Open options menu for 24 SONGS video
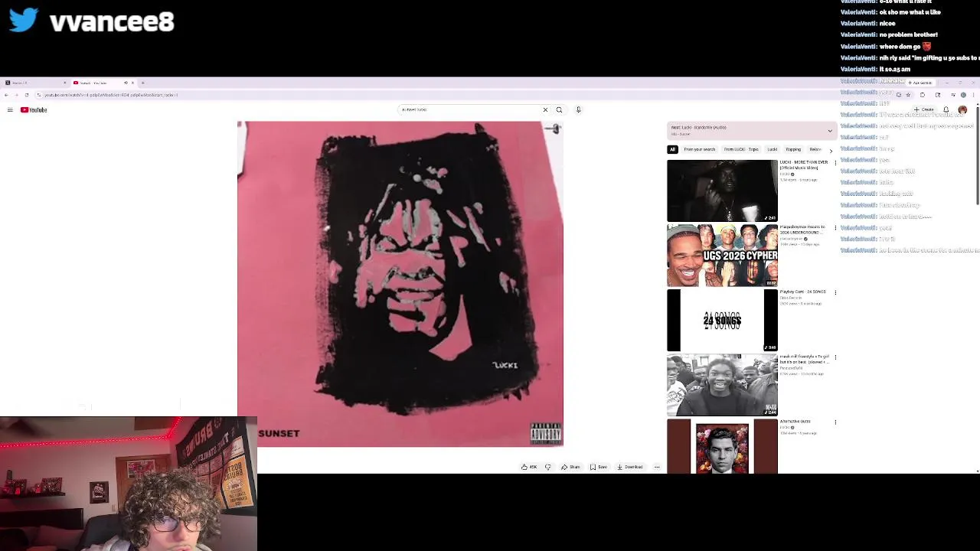The height and width of the screenshot is (551, 980). pyautogui.click(x=835, y=292)
